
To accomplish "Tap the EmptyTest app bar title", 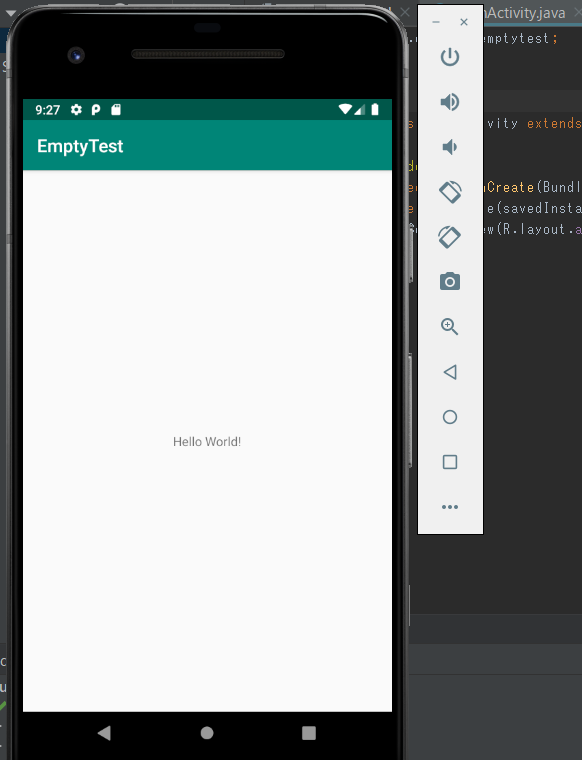I will pos(80,146).
